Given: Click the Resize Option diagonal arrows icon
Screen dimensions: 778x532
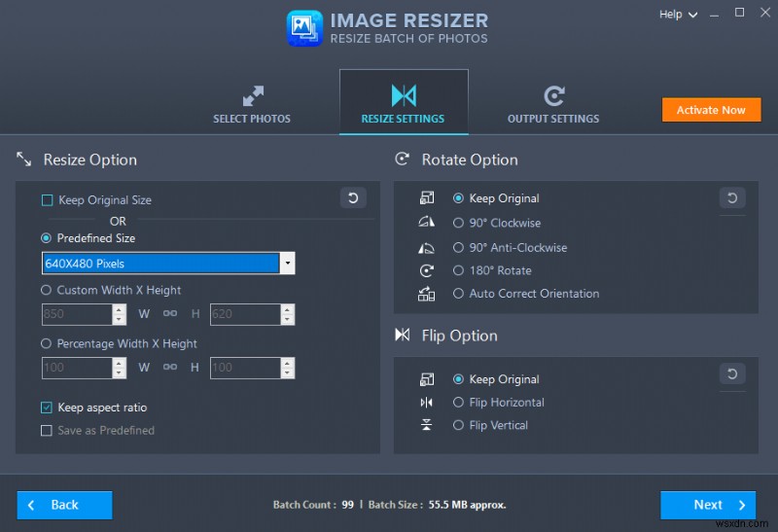Looking at the screenshot, I should (x=23, y=160).
